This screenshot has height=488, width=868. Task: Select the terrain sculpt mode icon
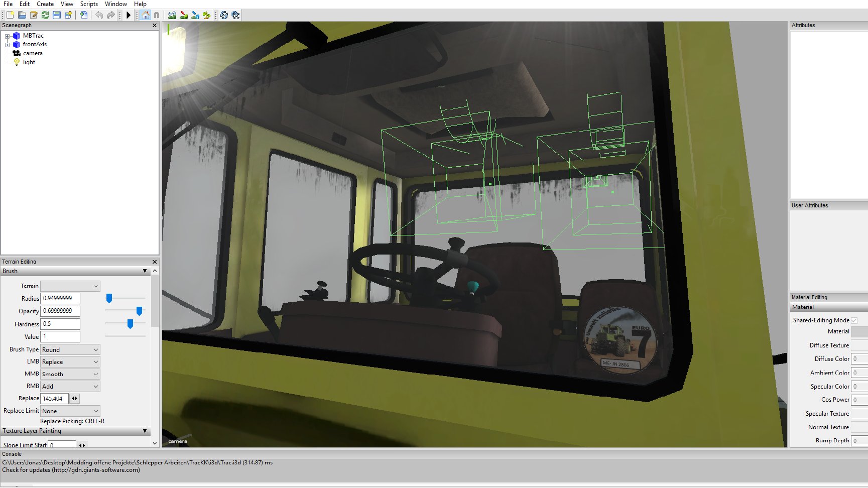click(x=172, y=15)
